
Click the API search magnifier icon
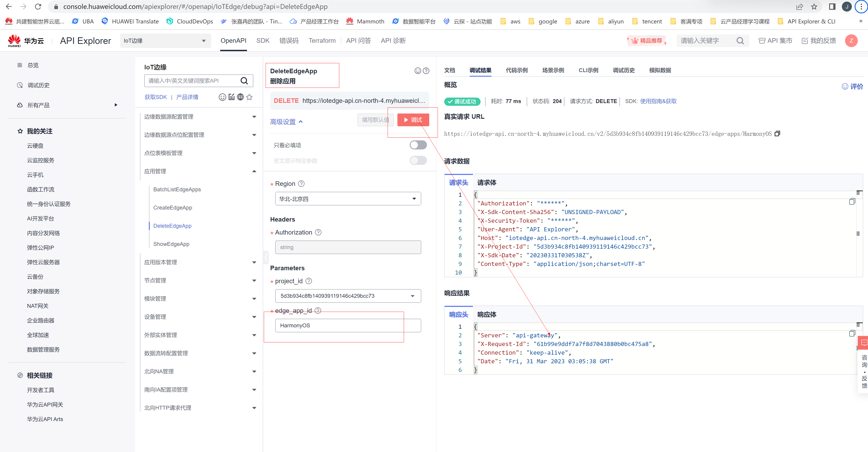coord(244,81)
